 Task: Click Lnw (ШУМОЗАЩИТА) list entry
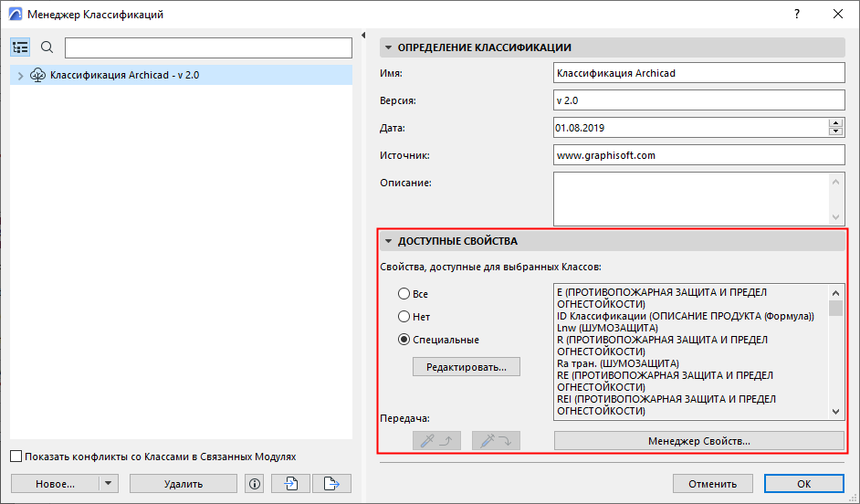[607, 328]
